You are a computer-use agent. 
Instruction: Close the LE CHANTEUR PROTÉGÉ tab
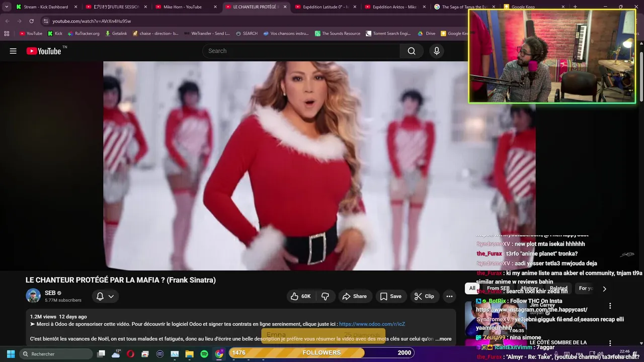(x=285, y=7)
